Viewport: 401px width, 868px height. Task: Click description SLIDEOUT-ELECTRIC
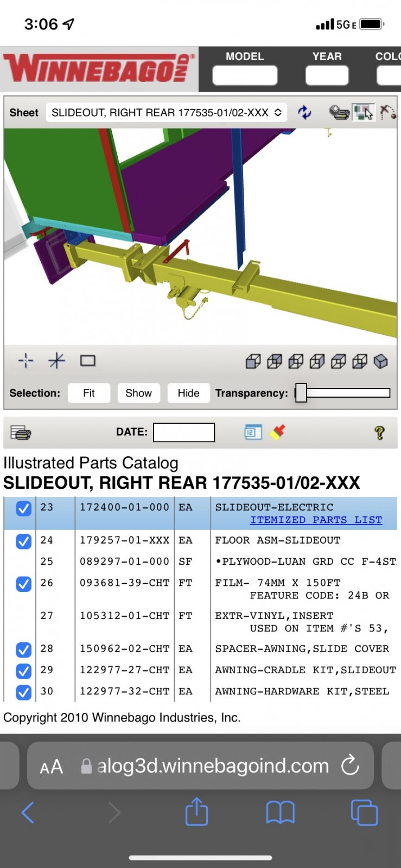point(274,507)
